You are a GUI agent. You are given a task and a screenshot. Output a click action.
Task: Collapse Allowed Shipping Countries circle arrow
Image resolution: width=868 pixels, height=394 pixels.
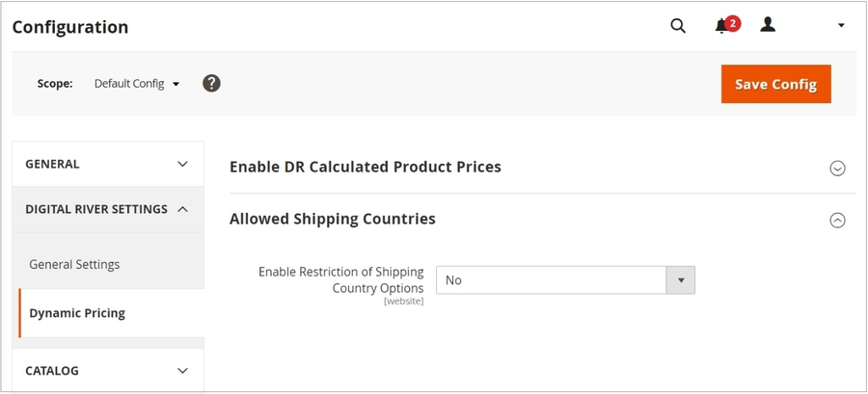pyautogui.click(x=837, y=221)
